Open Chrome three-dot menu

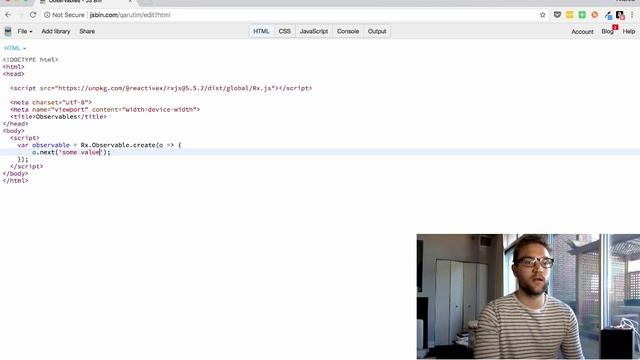pos(632,15)
